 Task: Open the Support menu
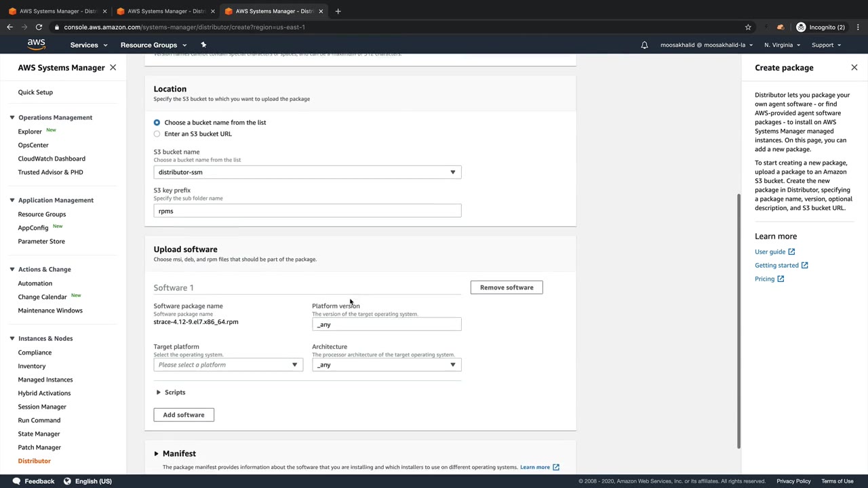[826, 45]
